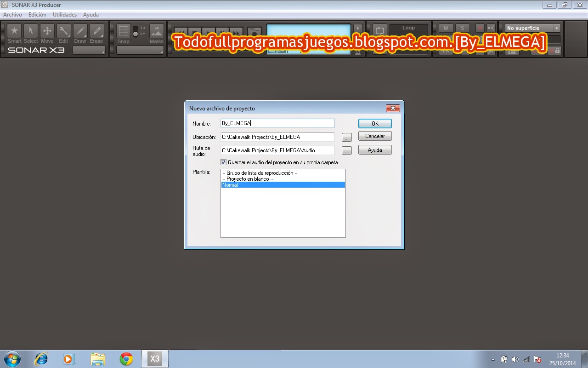Browse for the Ruta de audio folder
The height and width of the screenshot is (368, 588).
[x=347, y=150]
